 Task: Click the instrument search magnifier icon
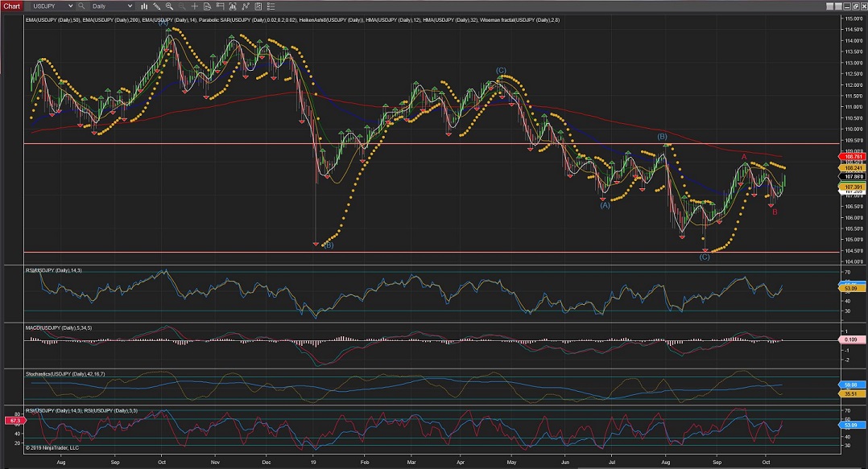point(81,6)
